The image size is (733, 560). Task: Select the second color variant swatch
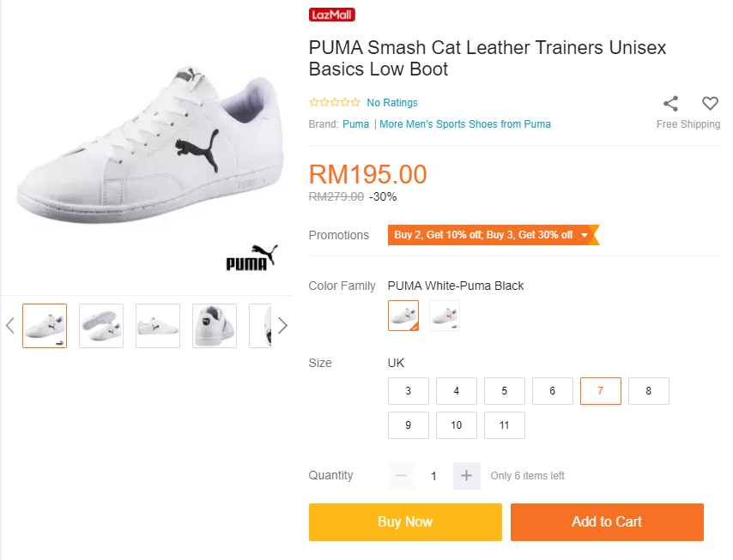(445, 316)
